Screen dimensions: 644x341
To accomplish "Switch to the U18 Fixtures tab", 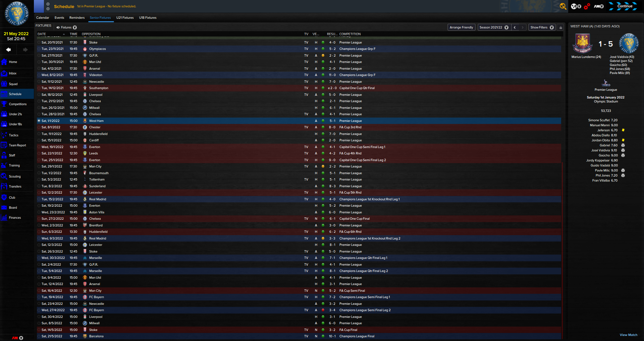I will coord(148,18).
